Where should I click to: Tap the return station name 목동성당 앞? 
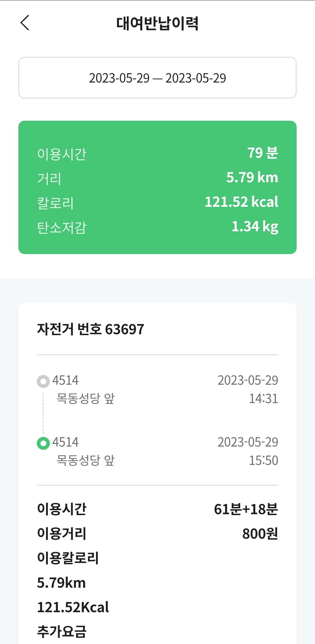pos(85,460)
